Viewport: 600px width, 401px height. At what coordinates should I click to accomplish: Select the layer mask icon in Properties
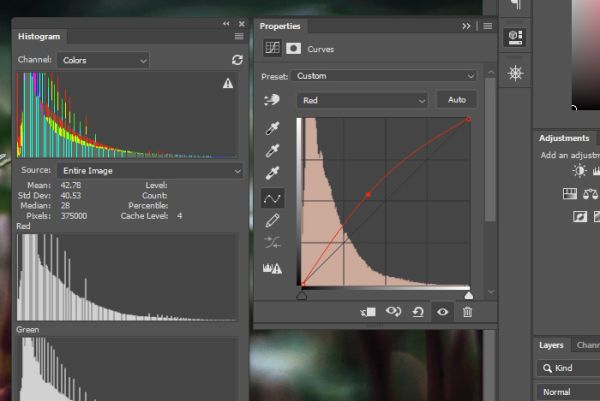click(x=293, y=49)
